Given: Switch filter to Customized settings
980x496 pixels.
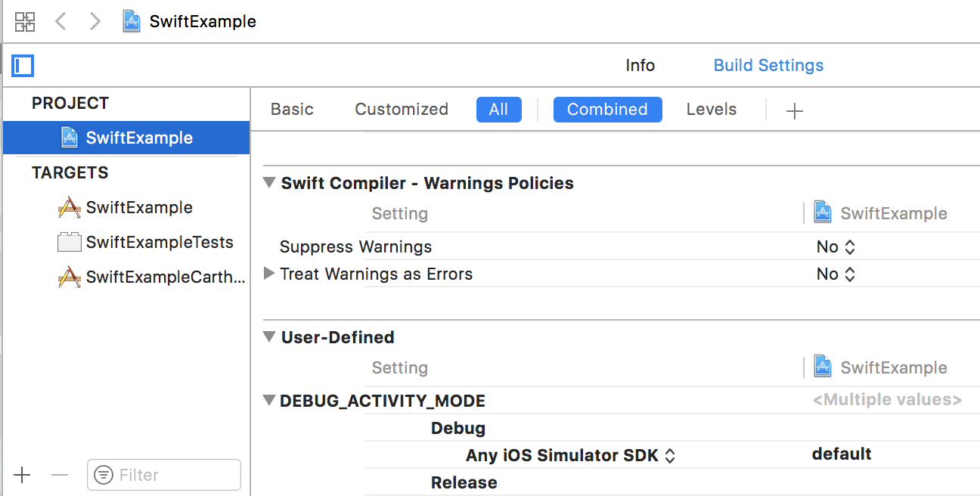Looking at the screenshot, I should click(x=402, y=110).
